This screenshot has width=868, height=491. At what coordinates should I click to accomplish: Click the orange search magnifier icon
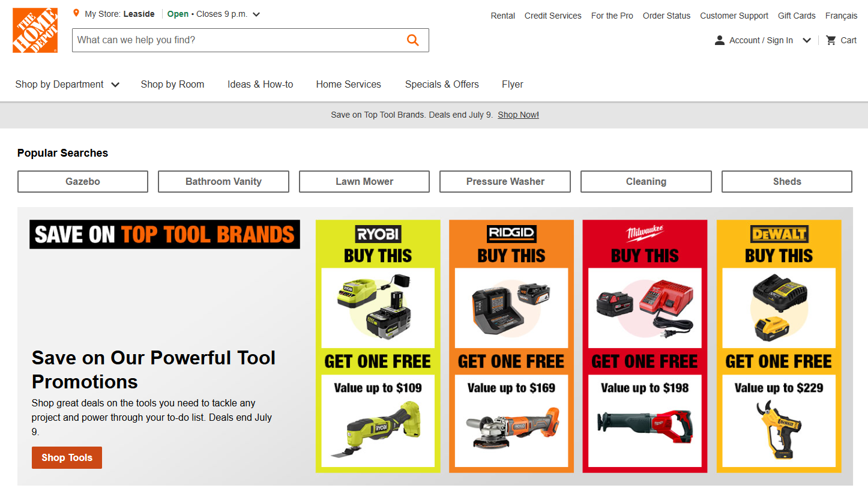coord(412,40)
